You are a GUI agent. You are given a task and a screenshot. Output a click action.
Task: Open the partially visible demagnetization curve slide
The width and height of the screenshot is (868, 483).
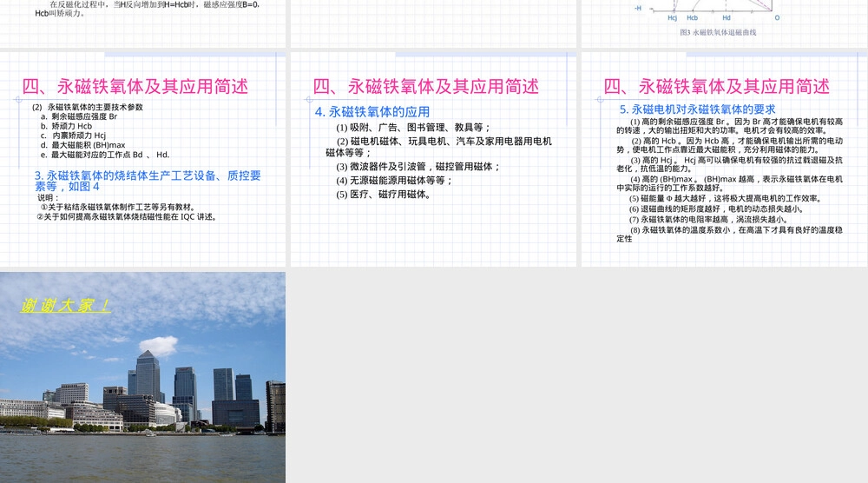click(725, 23)
